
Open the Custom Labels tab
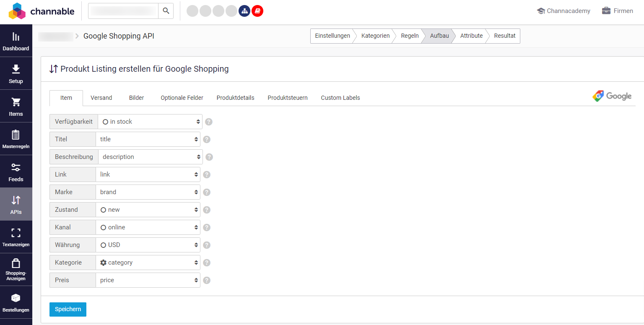[x=340, y=98]
